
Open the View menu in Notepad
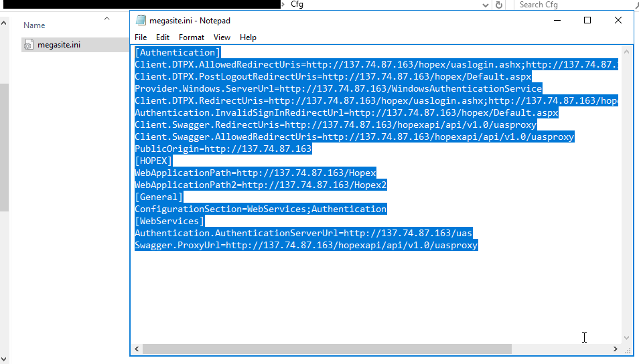[222, 37]
